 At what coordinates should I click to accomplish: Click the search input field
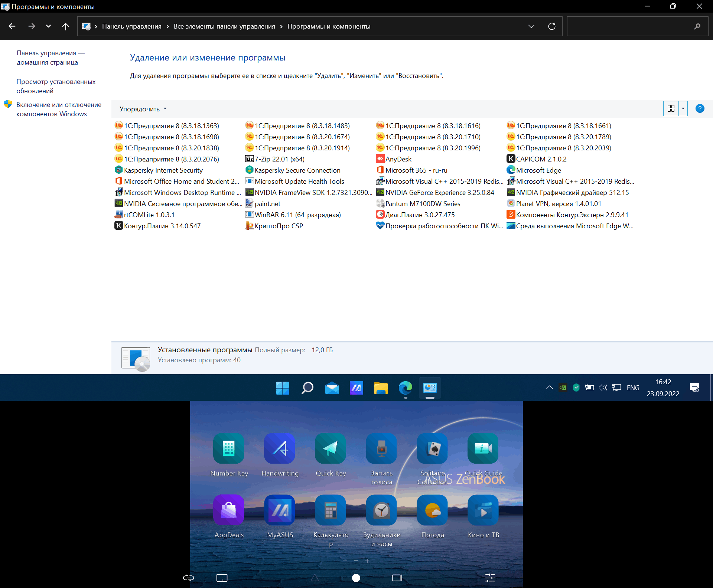pos(638,26)
